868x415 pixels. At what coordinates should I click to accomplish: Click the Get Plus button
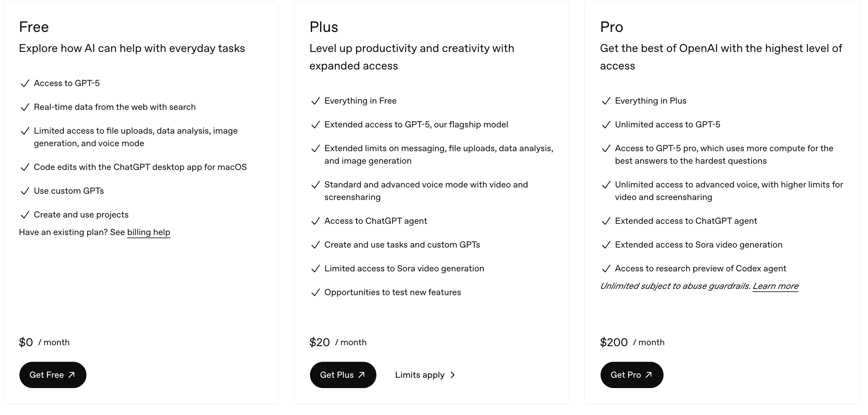point(343,375)
